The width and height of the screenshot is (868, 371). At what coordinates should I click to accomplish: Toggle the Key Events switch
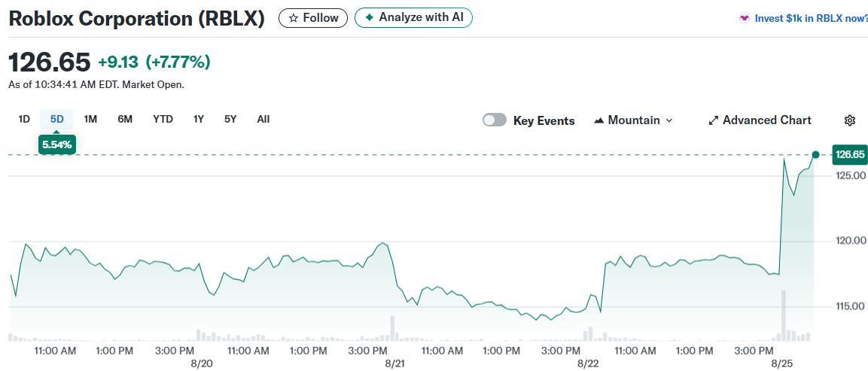pyautogui.click(x=495, y=120)
